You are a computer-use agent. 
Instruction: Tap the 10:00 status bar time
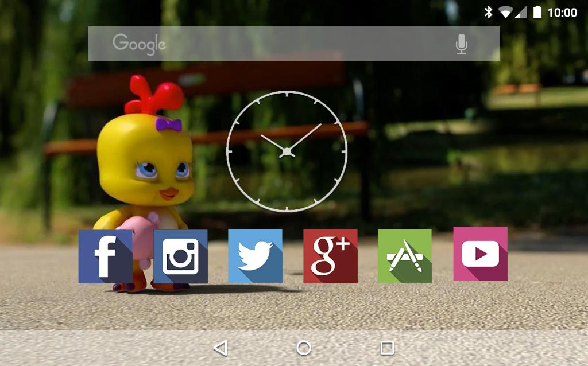point(562,13)
